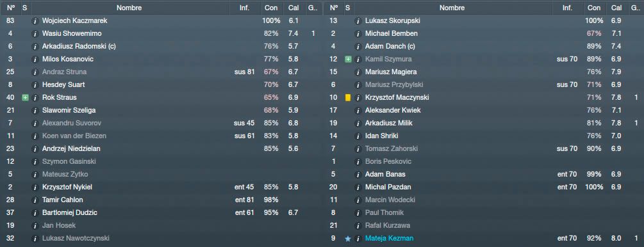Click green substitution icon next to Rok Straus

(x=25, y=98)
